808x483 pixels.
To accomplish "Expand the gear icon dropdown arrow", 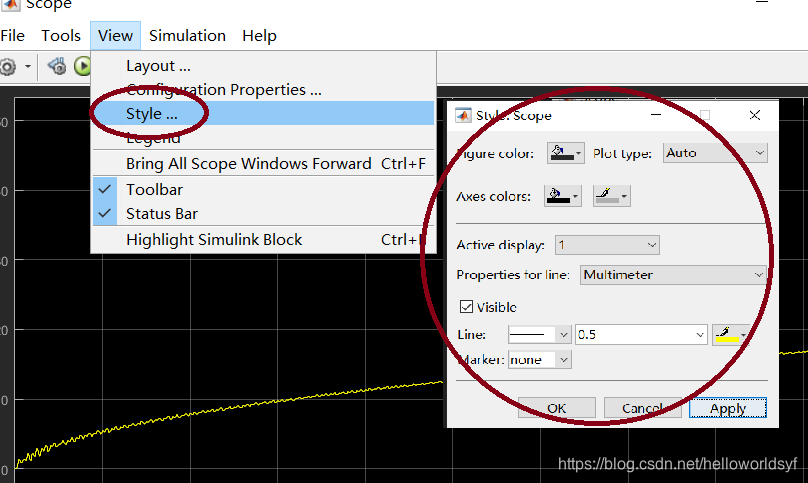I will click(x=27, y=66).
